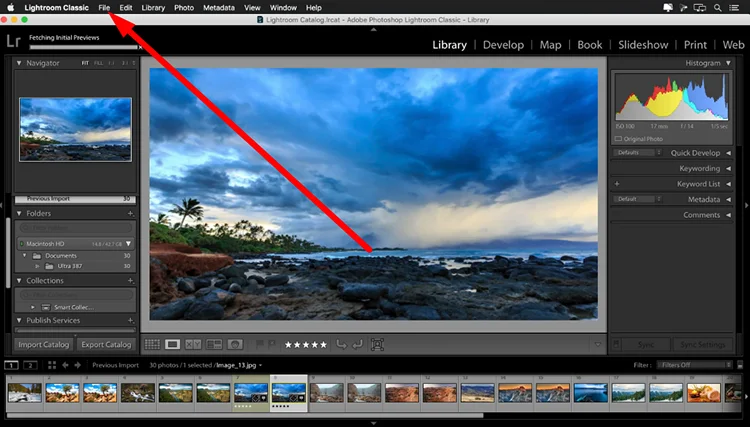Screen dimensions: 750x427
Task: Open Macintosh HD volume dropdown arrow
Action: (128, 244)
